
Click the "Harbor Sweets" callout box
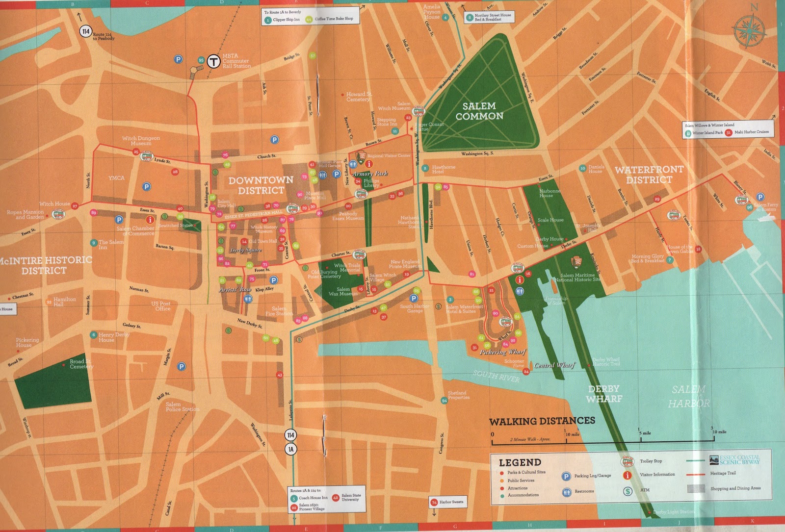tap(447, 502)
